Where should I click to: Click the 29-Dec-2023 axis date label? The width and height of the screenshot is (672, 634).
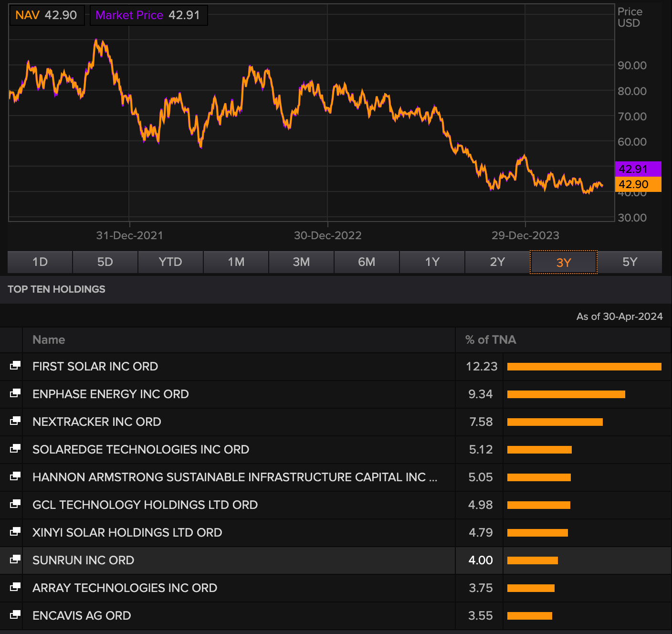[x=525, y=235]
